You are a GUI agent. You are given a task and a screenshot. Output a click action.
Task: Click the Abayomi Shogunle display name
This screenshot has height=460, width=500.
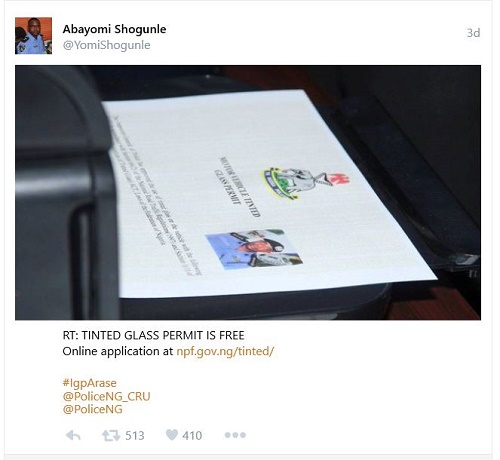[x=114, y=29]
